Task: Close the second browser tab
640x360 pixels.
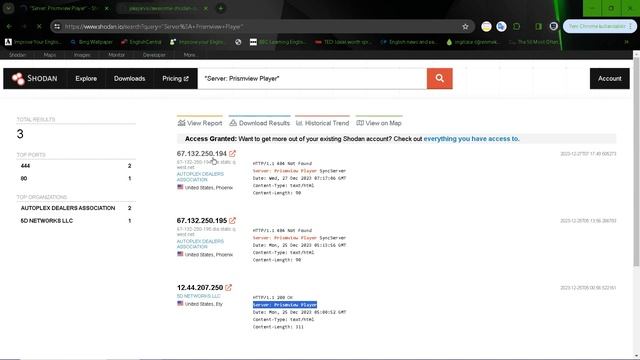Action: coord(206,8)
